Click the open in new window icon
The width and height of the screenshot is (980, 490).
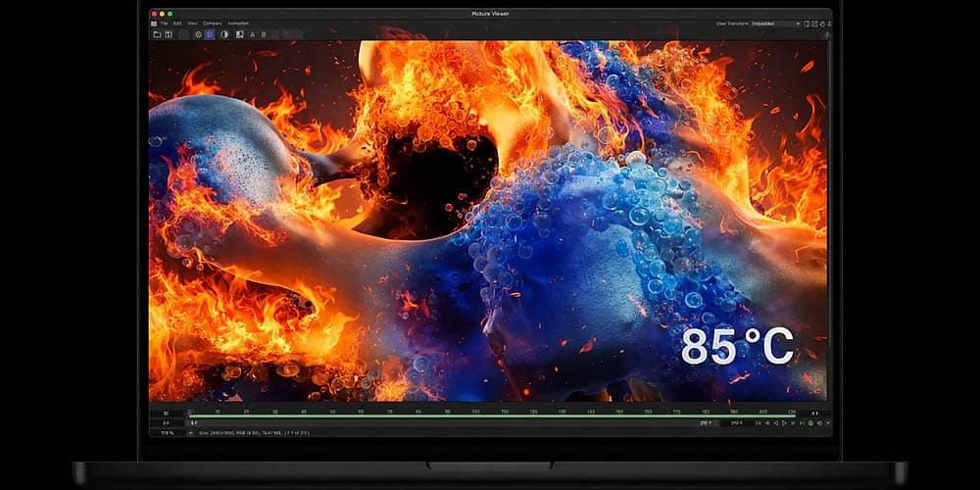pyautogui.click(x=815, y=24)
